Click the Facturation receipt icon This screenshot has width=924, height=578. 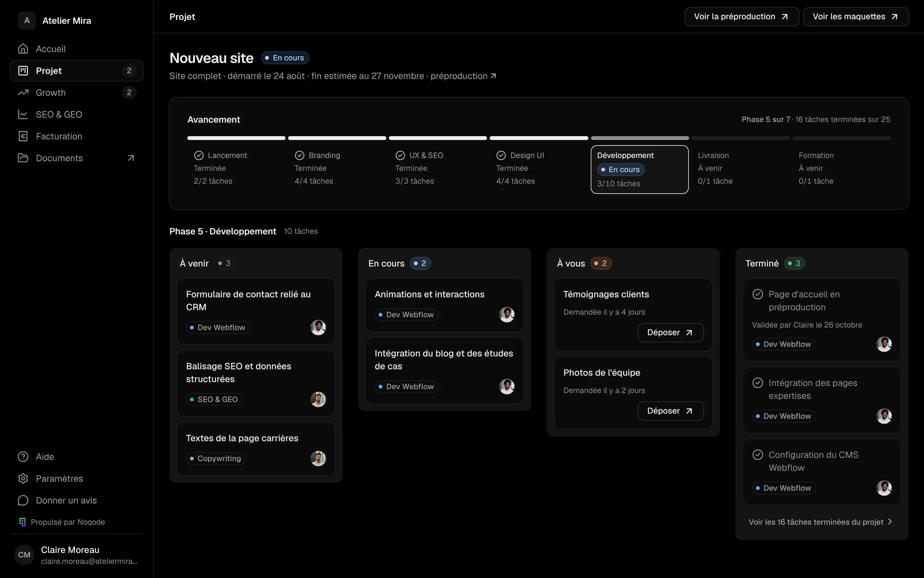pos(23,136)
